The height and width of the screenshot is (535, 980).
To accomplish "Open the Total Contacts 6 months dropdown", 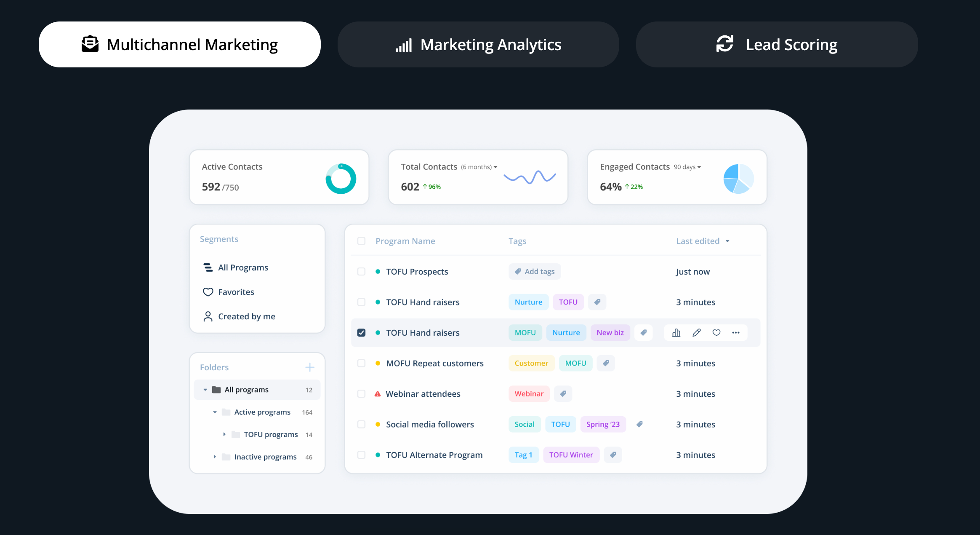I will pyautogui.click(x=479, y=167).
